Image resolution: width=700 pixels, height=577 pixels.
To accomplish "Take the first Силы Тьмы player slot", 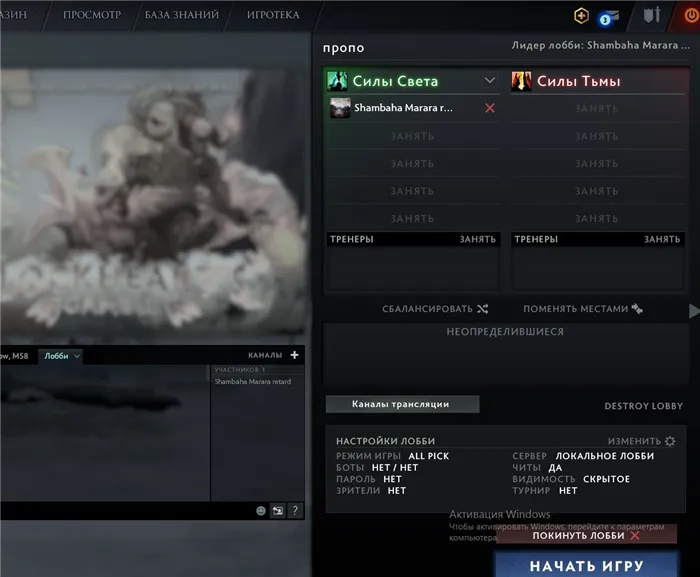I will click(x=597, y=109).
